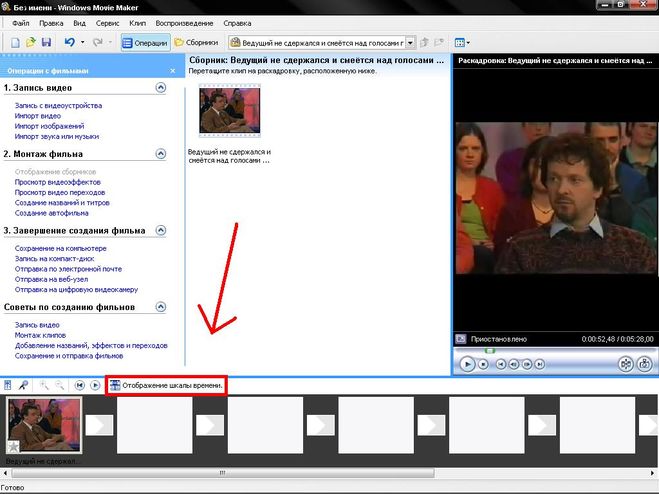Click 'Создание автофильма' link
Screen dimensions: 659x494
click(x=52, y=213)
